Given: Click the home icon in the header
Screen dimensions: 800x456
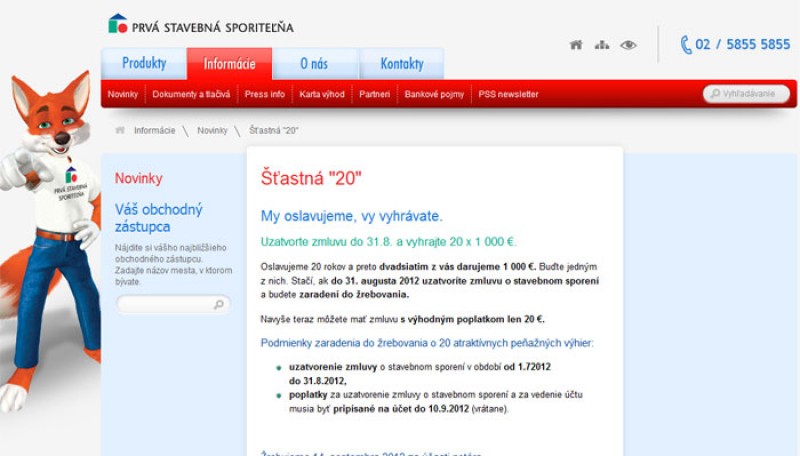Looking at the screenshot, I should coord(575,45).
